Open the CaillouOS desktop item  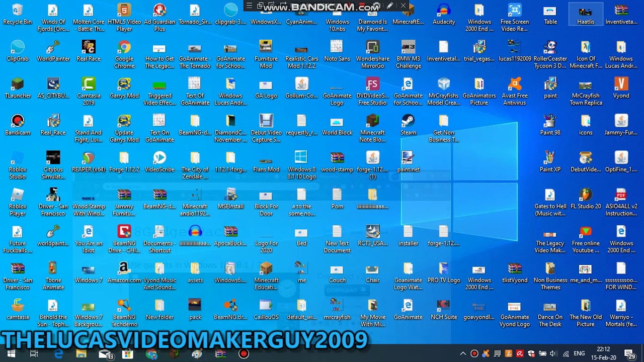[x=266, y=309]
